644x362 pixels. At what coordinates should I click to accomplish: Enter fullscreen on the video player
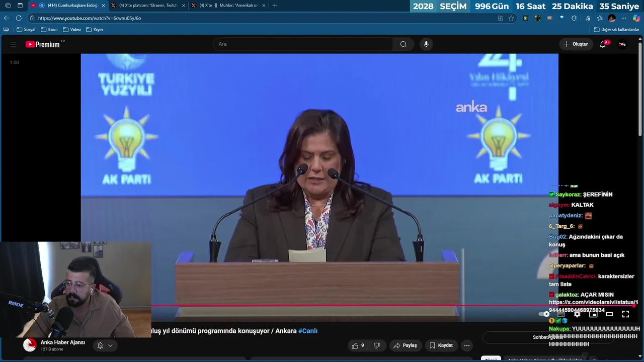coord(625,314)
